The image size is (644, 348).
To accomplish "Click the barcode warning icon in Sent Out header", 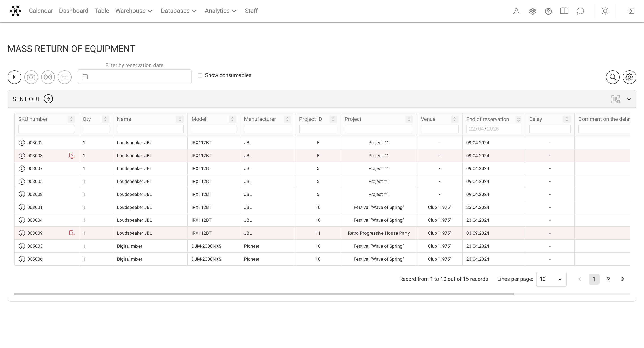I will [616, 99].
